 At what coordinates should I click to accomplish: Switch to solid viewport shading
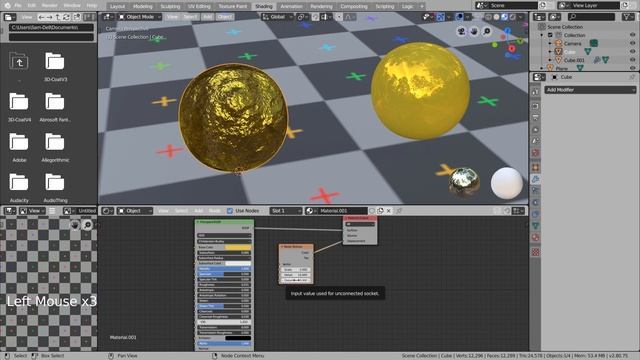pos(496,17)
